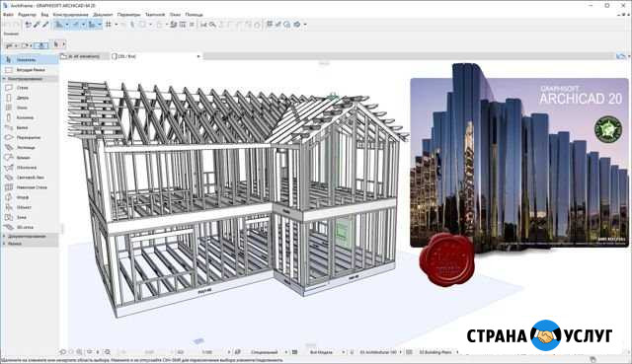The height and width of the screenshot is (364, 632).
Task: Click the zoom magnifier icon in the bottom bar
Action: coord(79,352)
